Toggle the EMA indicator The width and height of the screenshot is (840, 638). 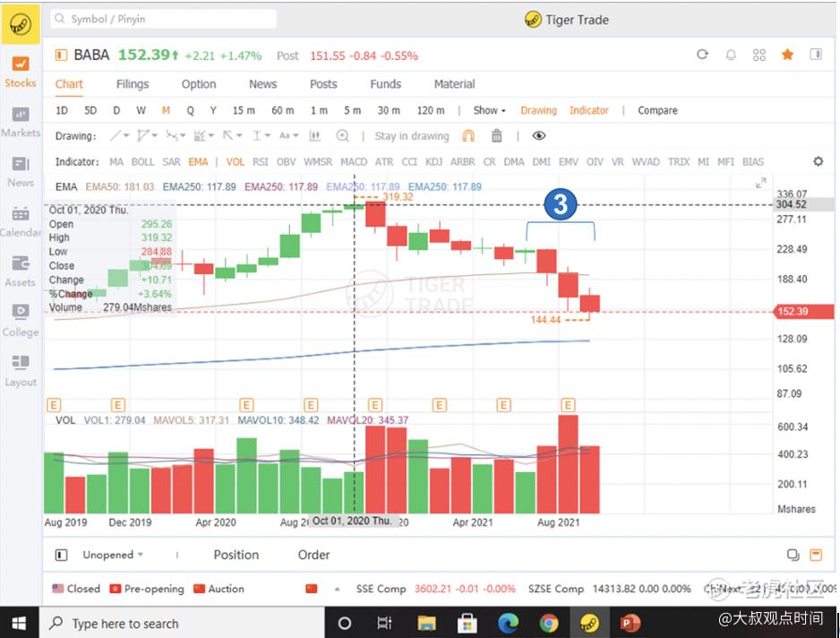coord(198,162)
